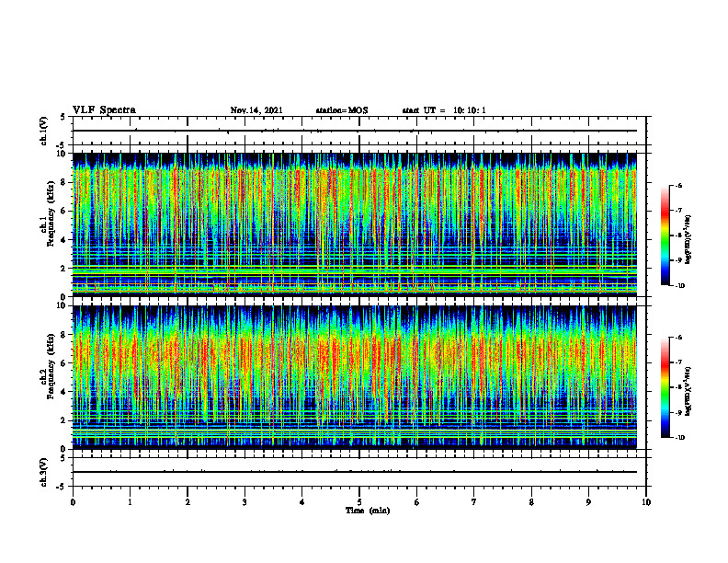Click the "station=MOS" header label

point(342,110)
